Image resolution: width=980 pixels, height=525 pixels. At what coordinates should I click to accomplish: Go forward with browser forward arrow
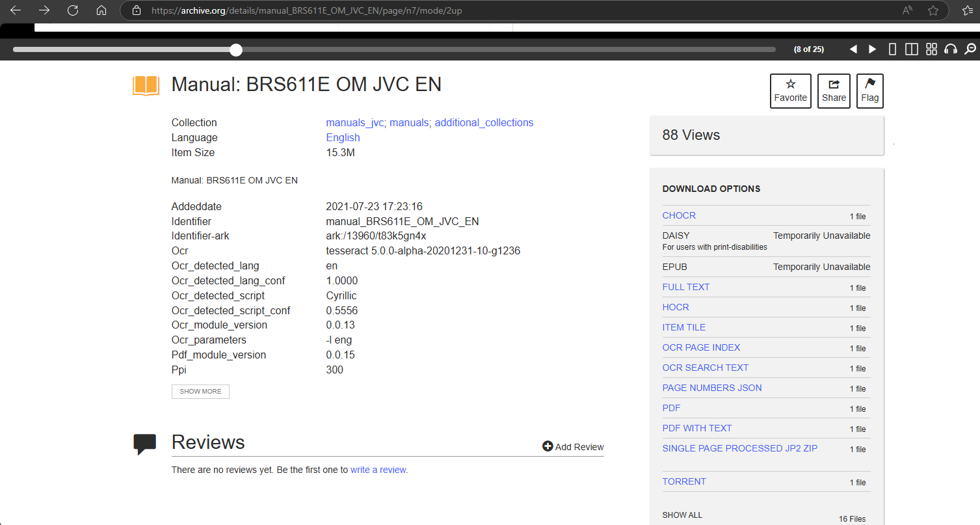(44, 10)
